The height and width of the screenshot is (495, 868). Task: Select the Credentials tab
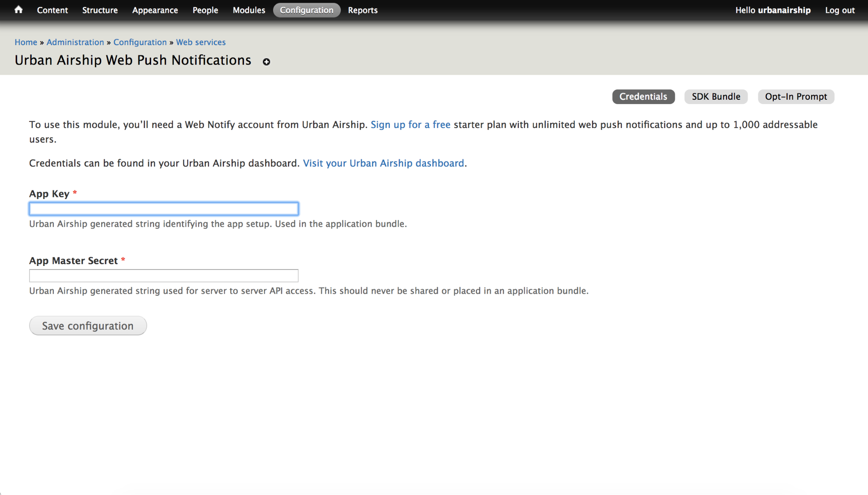643,96
